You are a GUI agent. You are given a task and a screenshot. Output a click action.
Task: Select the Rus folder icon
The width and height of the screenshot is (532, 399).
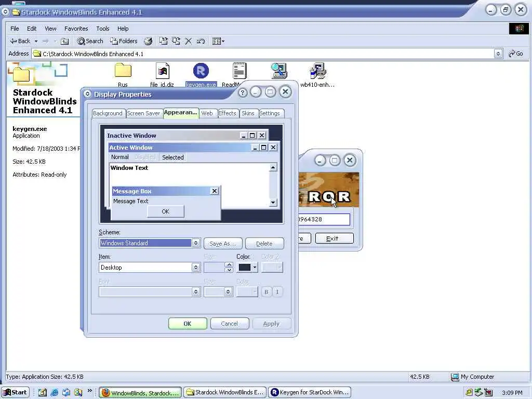[x=123, y=71]
